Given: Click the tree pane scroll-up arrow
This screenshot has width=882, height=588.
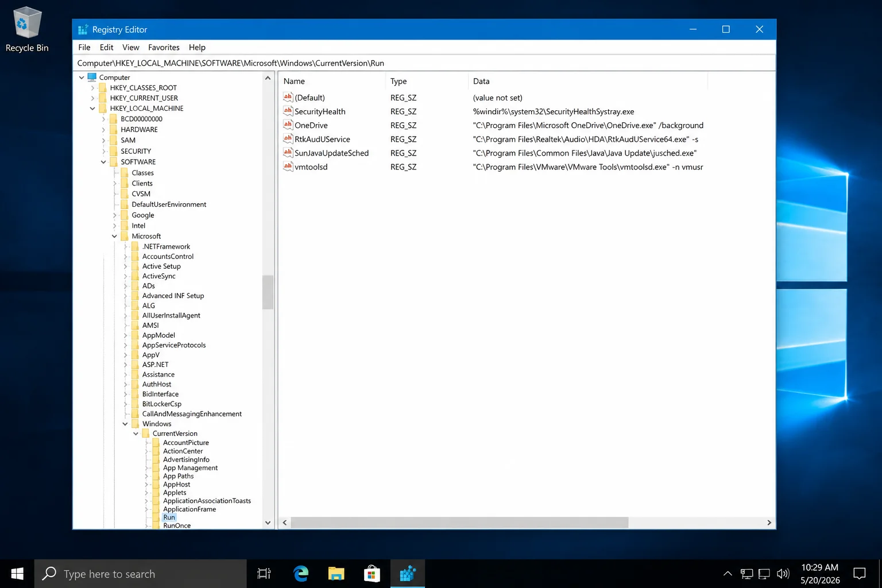Looking at the screenshot, I should 268,78.
